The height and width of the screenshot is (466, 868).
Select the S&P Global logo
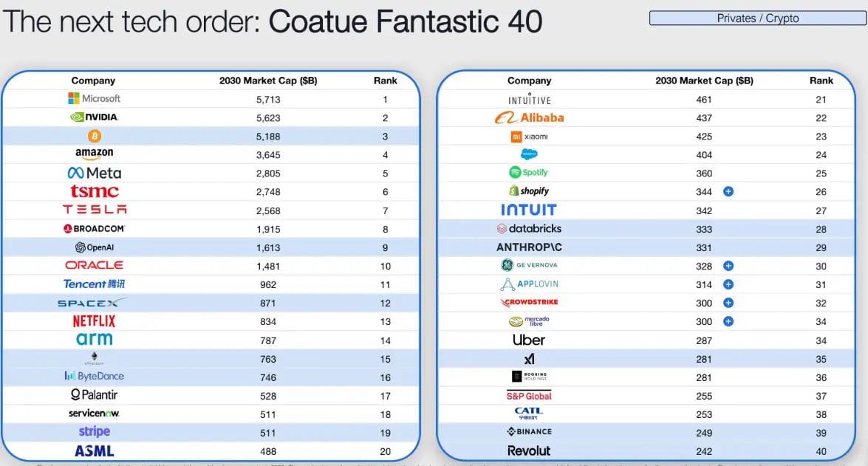click(529, 396)
